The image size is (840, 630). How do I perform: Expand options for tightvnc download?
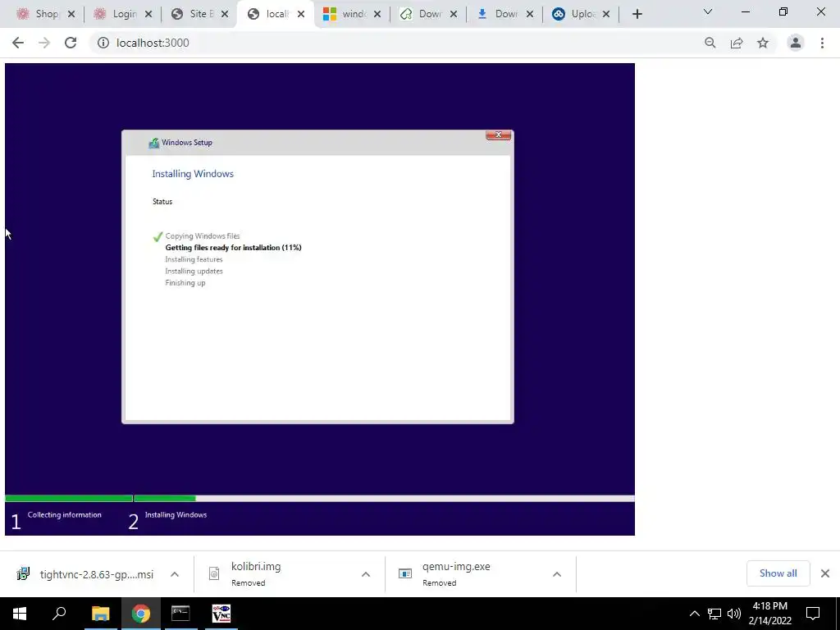click(x=175, y=574)
